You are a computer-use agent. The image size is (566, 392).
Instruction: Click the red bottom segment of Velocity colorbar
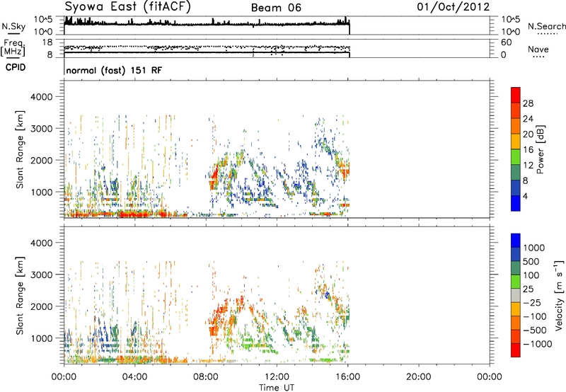coord(516,350)
